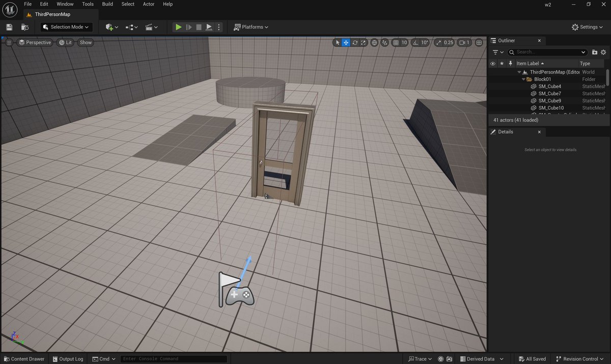Screen dimensions: 611x364
Task: Select the Rotate tool in viewport toolbar
Action: (x=354, y=42)
